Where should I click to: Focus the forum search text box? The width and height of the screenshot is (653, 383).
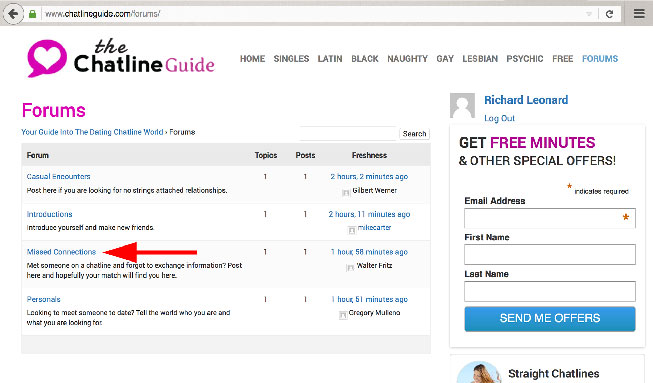coord(348,134)
